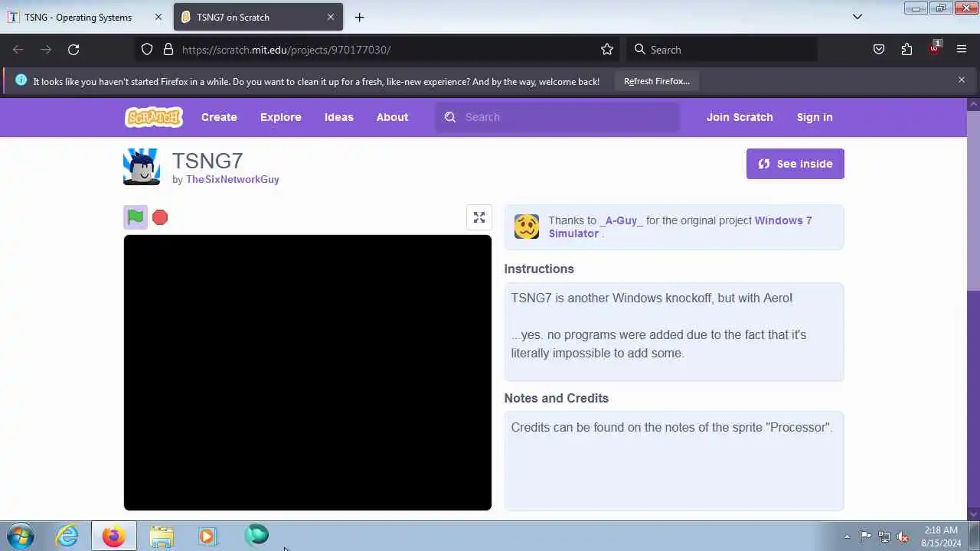
Task: Bookmark this page with star icon
Action: tap(607, 50)
